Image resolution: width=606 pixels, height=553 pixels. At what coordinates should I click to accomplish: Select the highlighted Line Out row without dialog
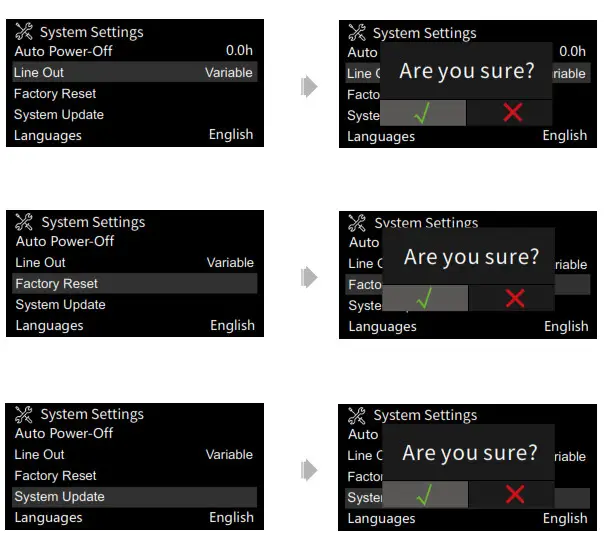click(x=133, y=72)
